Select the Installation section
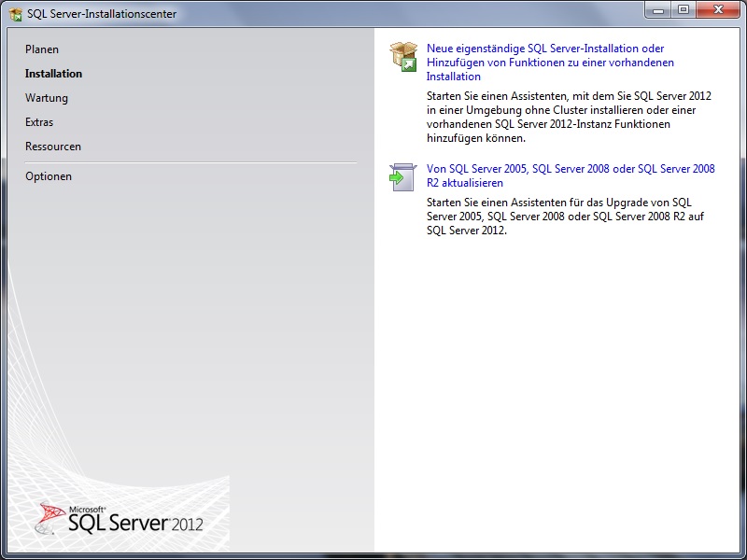This screenshot has width=747, height=560. pyautogui.click(x=53, y=74)
